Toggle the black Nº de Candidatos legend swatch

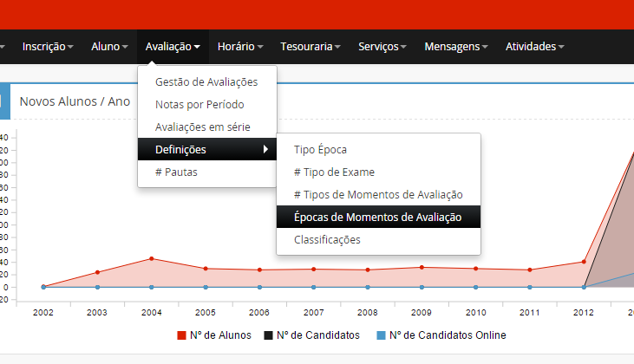tap(268, 335)
